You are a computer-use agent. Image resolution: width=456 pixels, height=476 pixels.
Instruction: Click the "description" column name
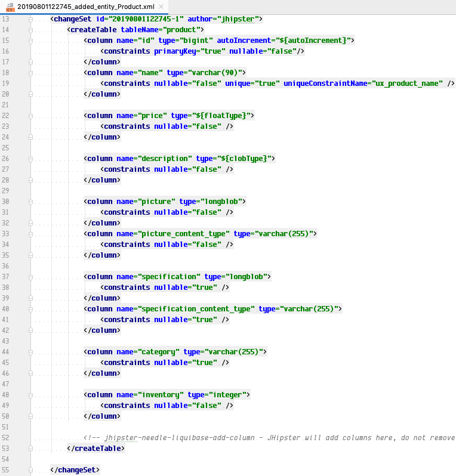coord(165,159)
